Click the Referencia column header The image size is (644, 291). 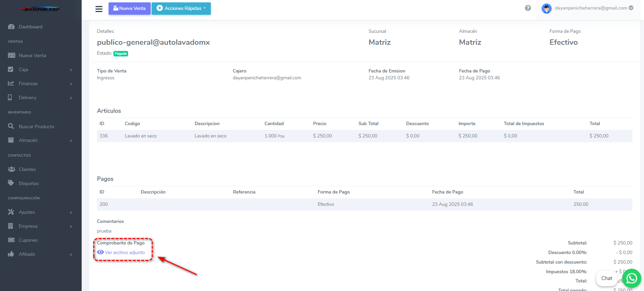click(x=244, y=192)
